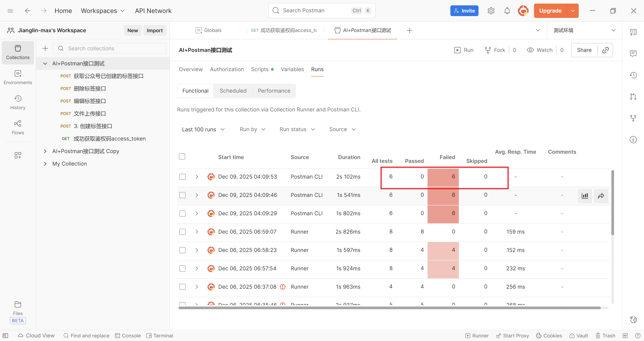Image resolution: width=644 pixels, height=341 pixels.
Task: Switch to the Authorization tab
Action: (x=227, y=69)
